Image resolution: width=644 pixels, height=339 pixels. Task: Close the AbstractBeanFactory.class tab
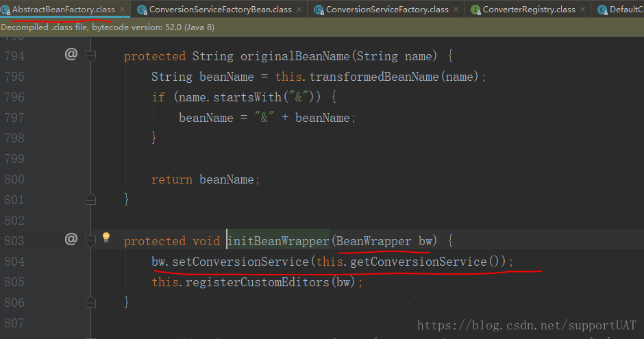coord(123,9)
